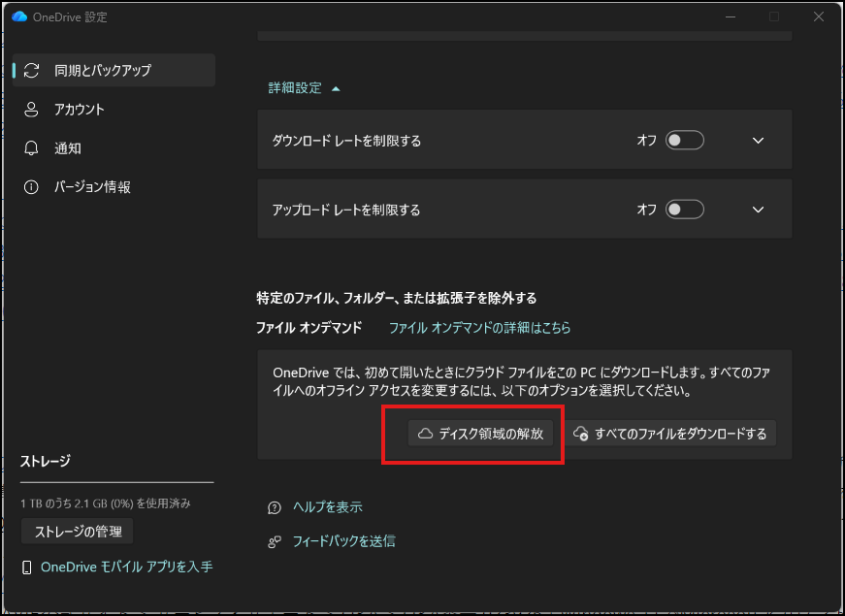The height and width of the screenshot is (616, 845).
Task: Toggle the アップロード レートを制限する switch
Action: pyautogui.click(x=684, y=210)
